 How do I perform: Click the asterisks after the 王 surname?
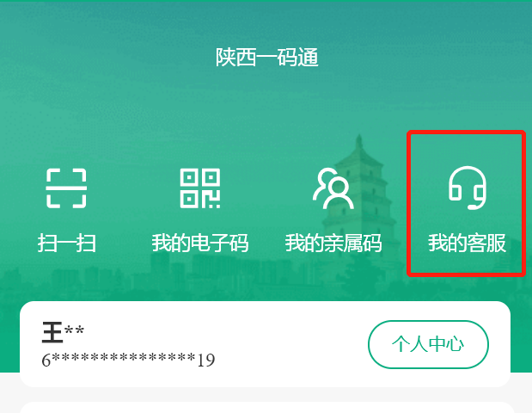[x=74, y=330]
